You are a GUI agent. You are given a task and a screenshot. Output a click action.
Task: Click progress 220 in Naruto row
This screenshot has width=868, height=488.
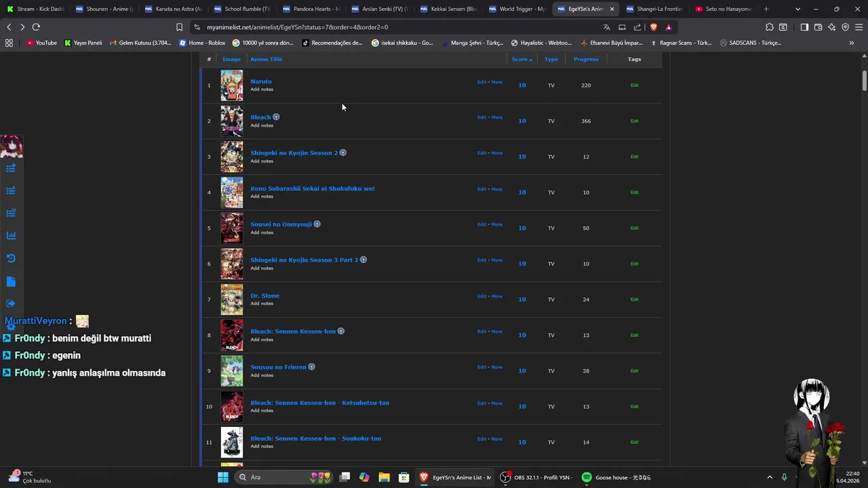click(586, 85)
